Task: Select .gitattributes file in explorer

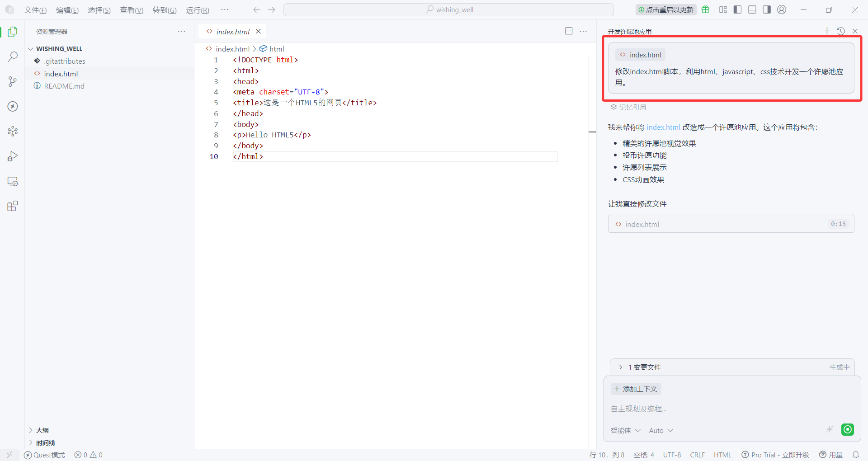Action: coord(65,61)
